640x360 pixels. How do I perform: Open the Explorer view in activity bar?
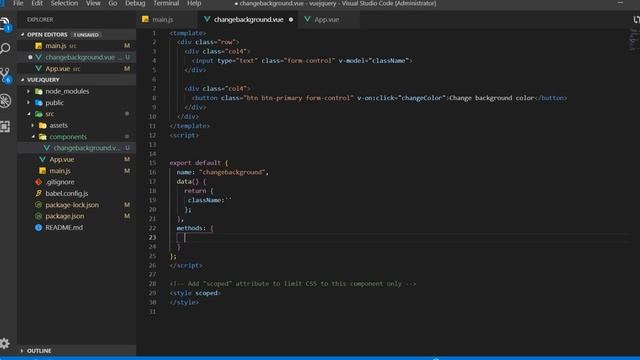coord(5,24)
